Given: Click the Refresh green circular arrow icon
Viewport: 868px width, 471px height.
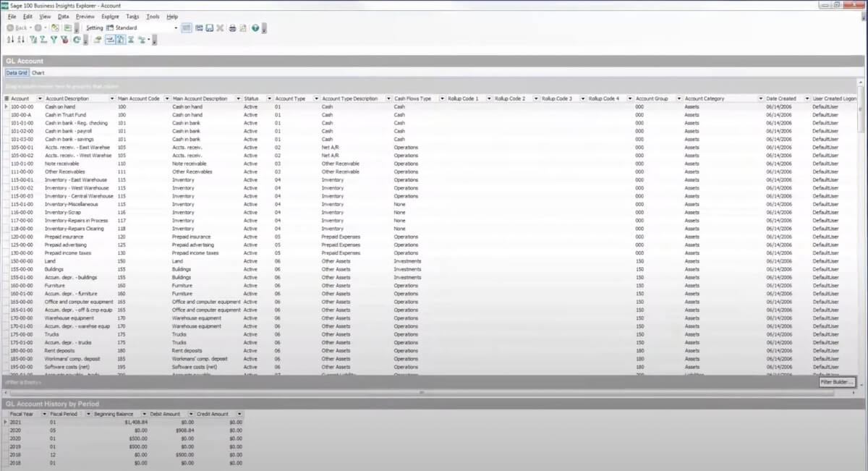Looking at the screenshot, I should coord(77,39).
